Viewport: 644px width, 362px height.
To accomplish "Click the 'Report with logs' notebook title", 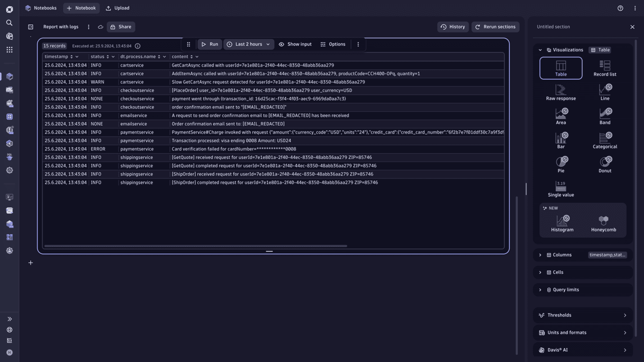I will [61, 27].
